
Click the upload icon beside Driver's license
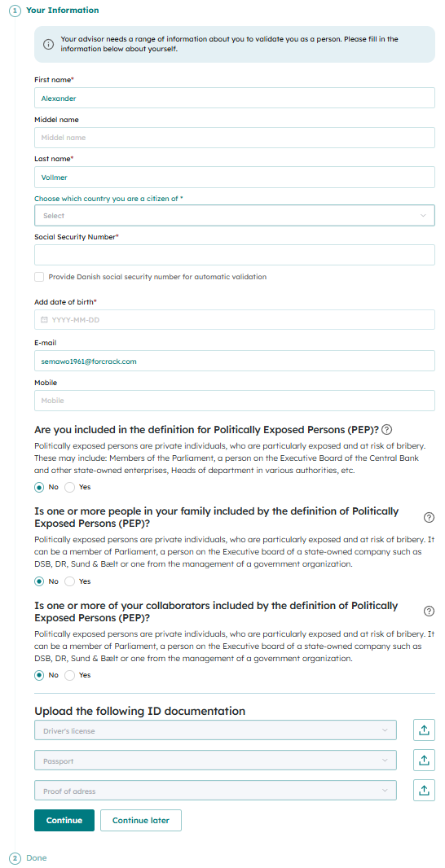coord(424,730)
